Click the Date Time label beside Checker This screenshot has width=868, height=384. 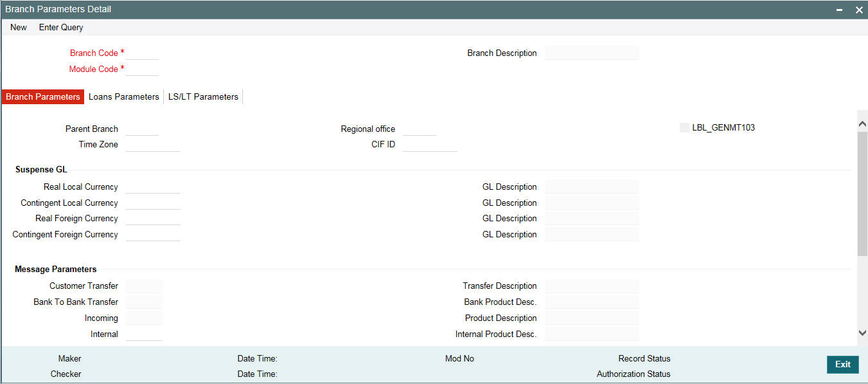click(x=257, y=374)
